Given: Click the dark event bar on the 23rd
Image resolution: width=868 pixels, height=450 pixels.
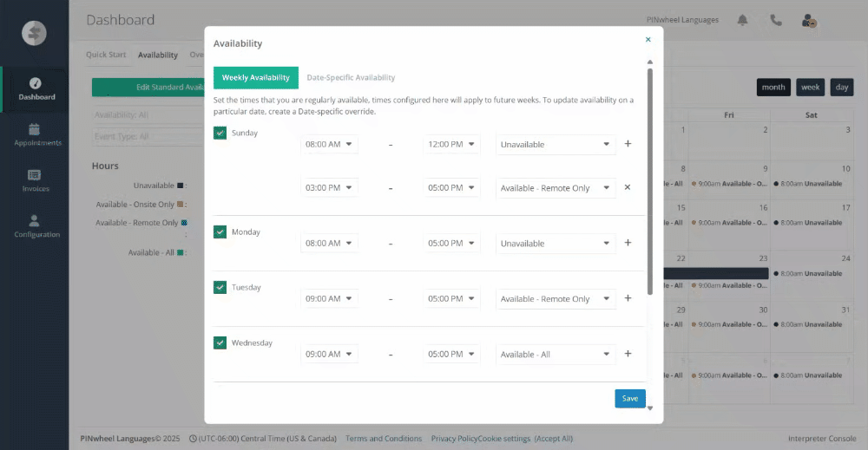Looking at the screenshot, I should tap(716, 273).
